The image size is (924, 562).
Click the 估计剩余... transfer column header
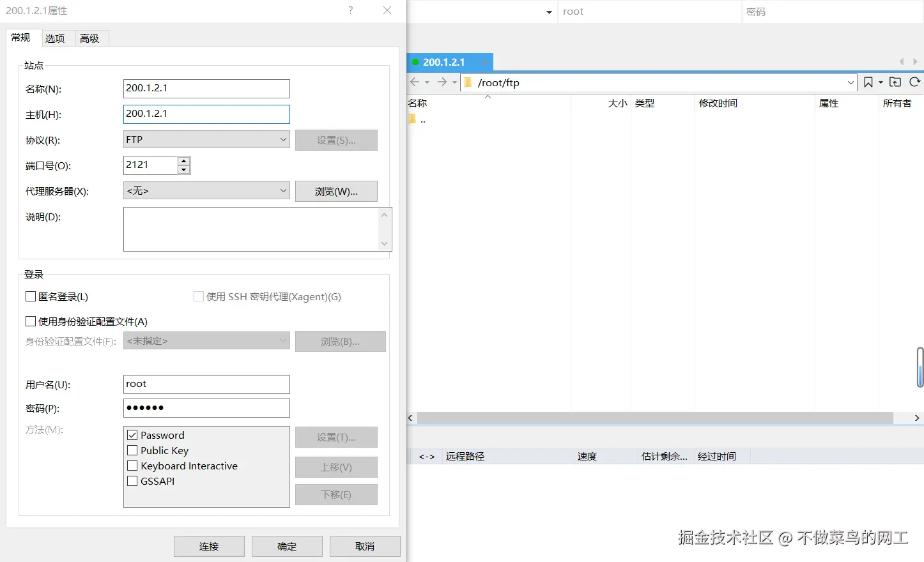(x=665, y=456)
